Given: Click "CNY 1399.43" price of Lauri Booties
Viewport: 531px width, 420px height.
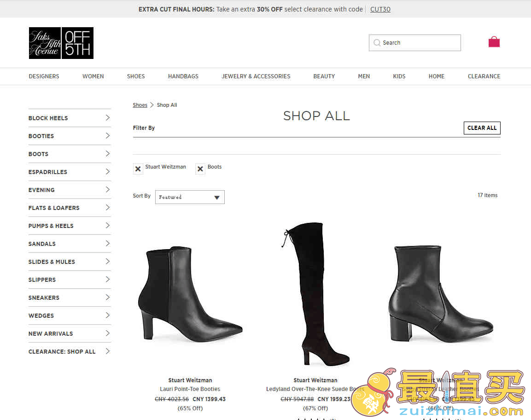Looking at the screenshot, I should coord(209,399).
